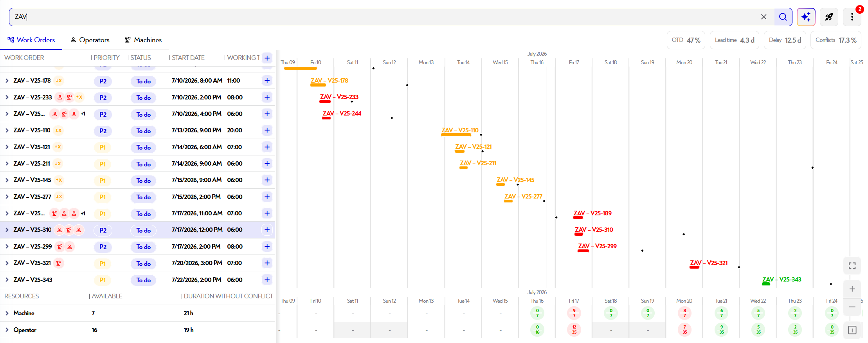Click the +1 more conflicts badge on 7/10 4:00 PM row
The height and width of the screenshot is (343, 868).
83,114
